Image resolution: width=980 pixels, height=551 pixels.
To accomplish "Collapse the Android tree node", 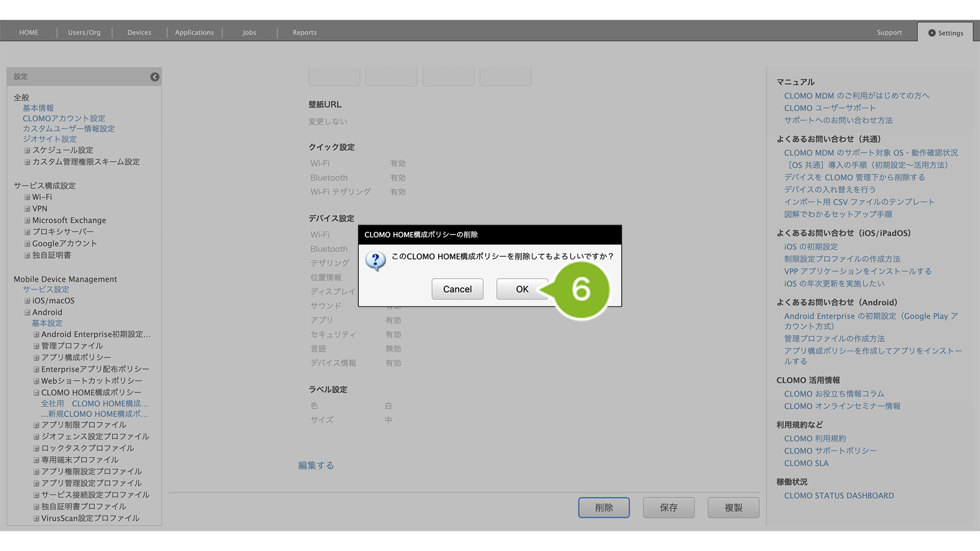I will tap(27, 312).
